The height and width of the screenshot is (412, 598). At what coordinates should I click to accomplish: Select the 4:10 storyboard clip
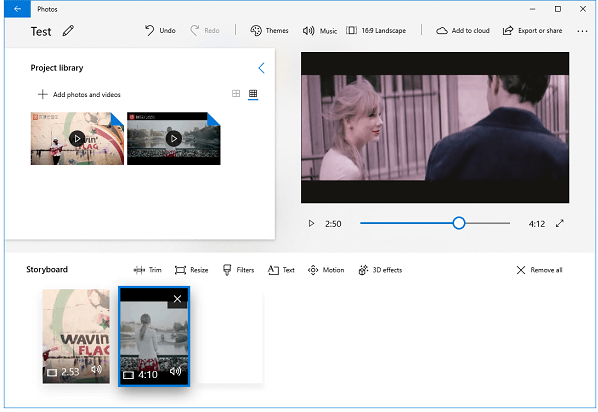tap(154, 336)
